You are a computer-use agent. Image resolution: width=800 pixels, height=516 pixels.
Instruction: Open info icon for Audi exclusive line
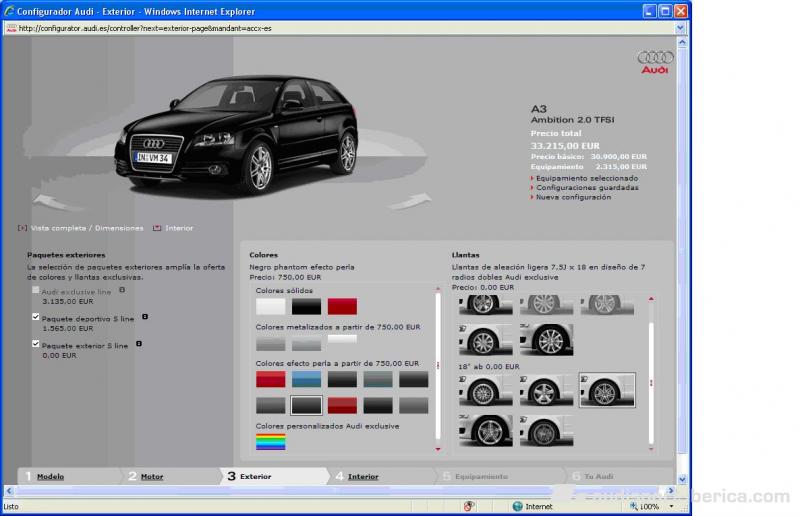pyautogui.click(x=122, y=289)
